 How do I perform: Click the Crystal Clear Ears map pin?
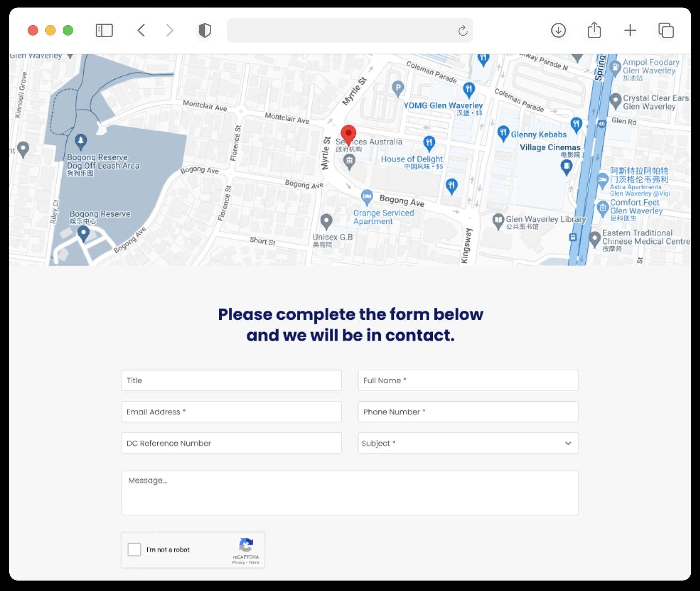615,101
